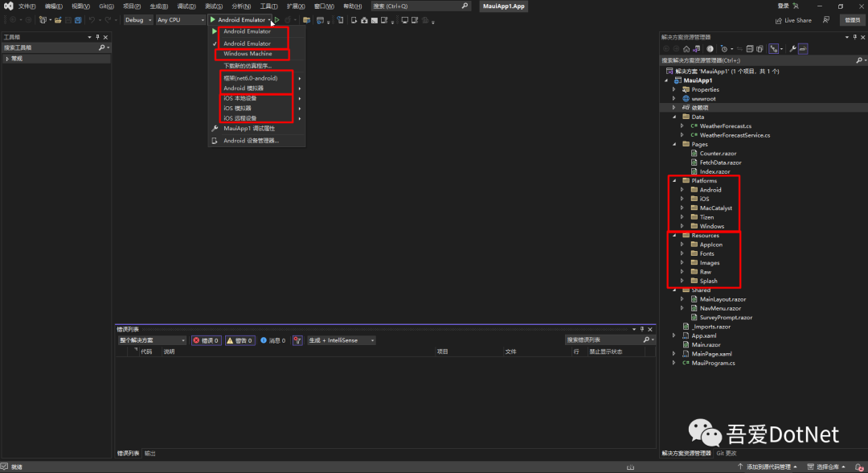Click the pending changes filter clock icon
The width and height of the screenshot is (868, 473).
click(x=724, y=49)
